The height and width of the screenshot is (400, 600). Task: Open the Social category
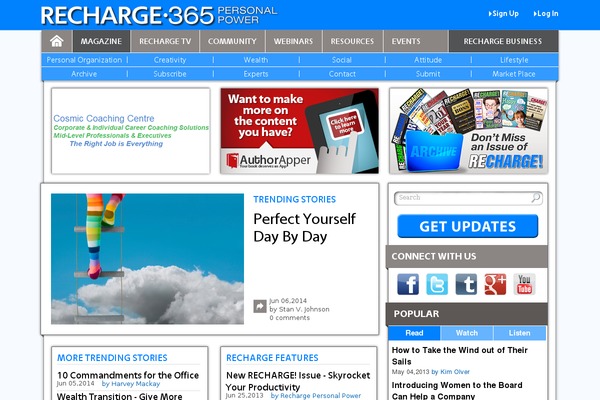342,60
